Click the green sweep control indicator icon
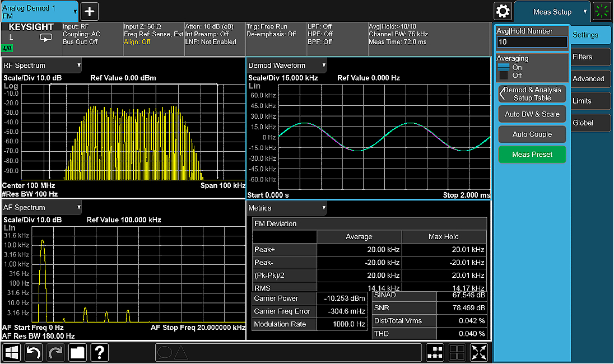Screen dimensions: 614x364 tap(602, 11)
